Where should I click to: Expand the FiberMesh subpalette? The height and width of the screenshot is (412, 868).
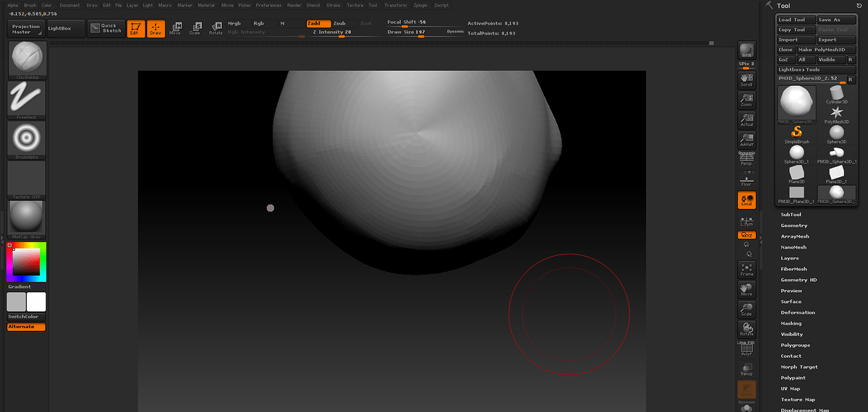point(793,269)
